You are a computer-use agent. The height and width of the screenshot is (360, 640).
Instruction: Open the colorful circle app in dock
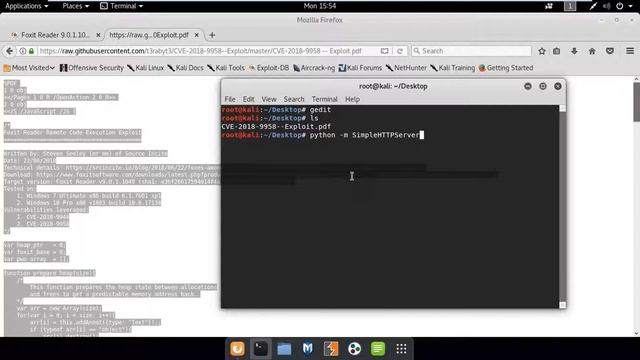(x=354, y=349)
